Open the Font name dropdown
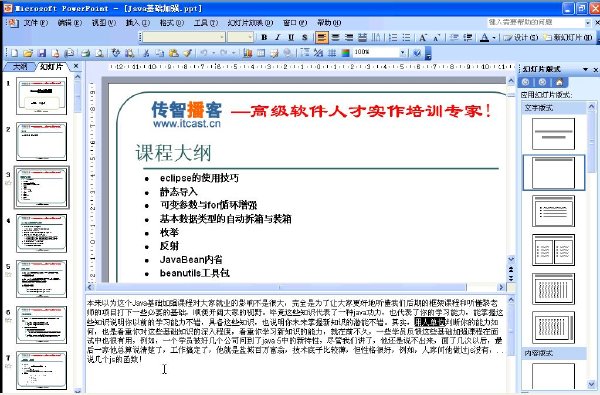This screenshot has width=600, height=395. pos(222,37)
